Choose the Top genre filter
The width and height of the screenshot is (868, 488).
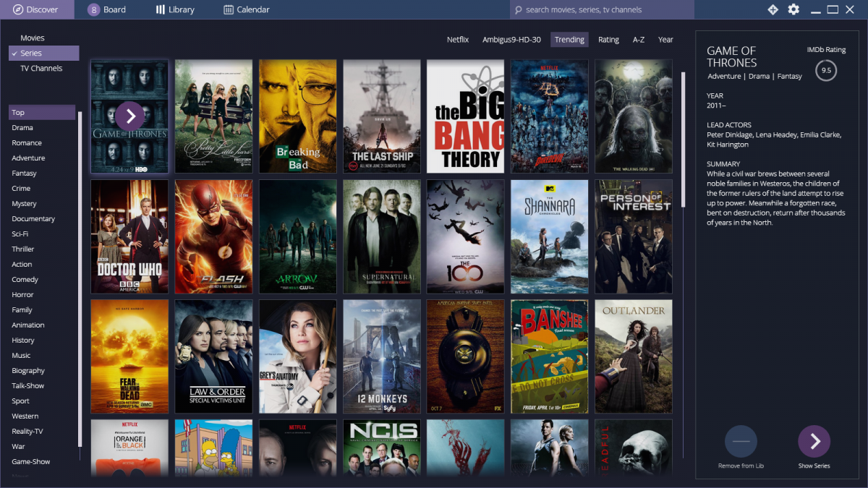(42, 112)
